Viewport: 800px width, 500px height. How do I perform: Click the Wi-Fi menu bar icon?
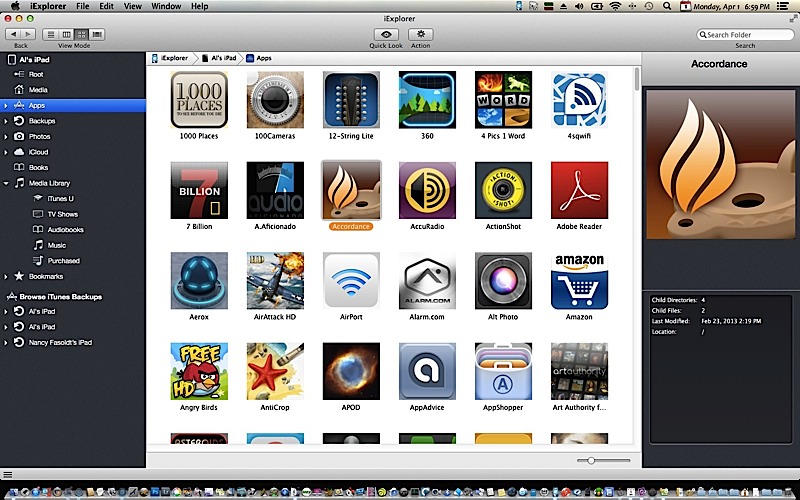tap(615, 6)
